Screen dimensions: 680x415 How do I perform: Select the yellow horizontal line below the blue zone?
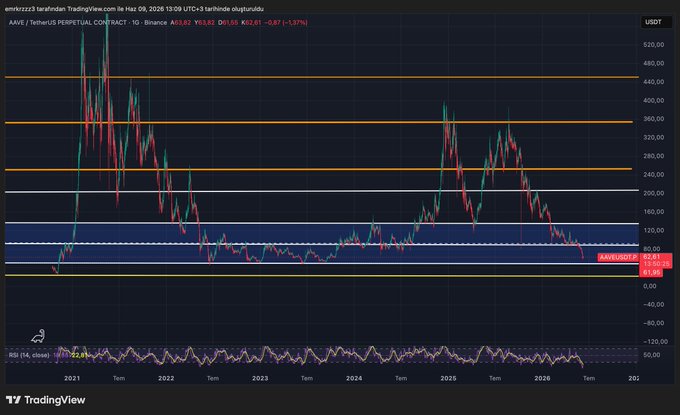(x=321, y=275)
